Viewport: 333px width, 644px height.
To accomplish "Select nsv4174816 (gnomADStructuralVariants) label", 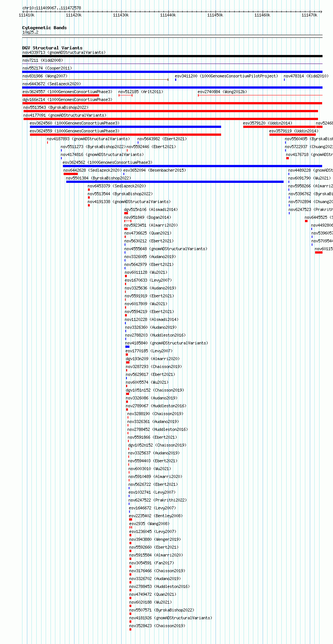I will [x=102, y=154].
